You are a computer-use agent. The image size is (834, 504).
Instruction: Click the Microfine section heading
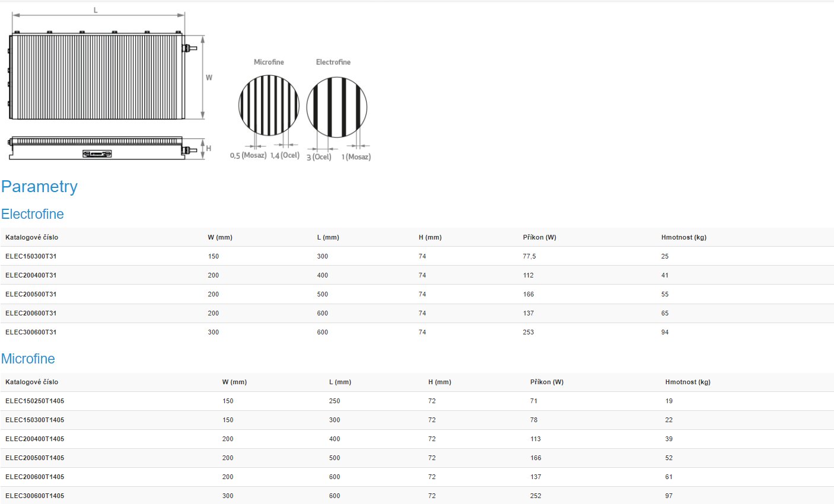click(28, 359)
